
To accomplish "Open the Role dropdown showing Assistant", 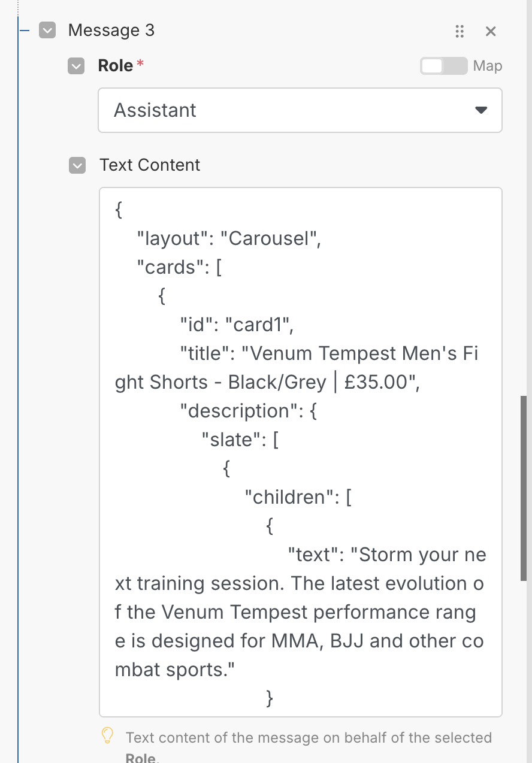I will point(300,110).
